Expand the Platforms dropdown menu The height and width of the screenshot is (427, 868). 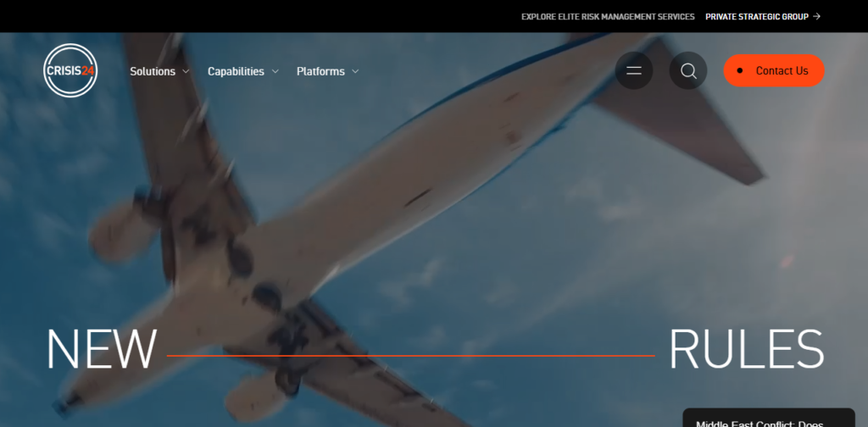point(328,71)
